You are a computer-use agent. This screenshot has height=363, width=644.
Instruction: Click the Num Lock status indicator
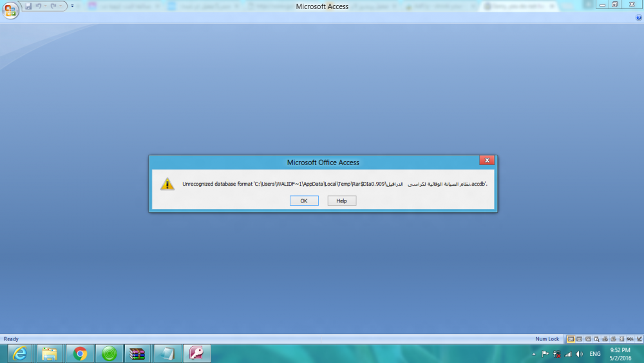547,339
